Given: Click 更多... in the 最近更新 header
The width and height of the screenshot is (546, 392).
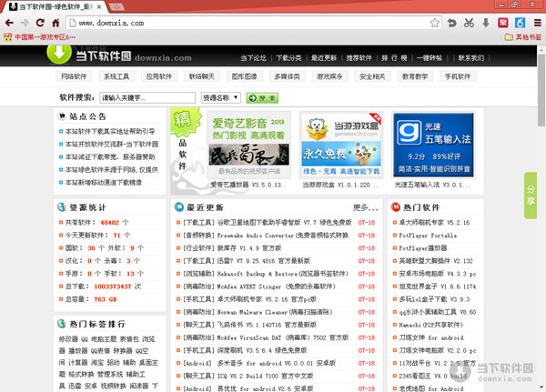Looking at the screenshot, I should click(366, 208).
